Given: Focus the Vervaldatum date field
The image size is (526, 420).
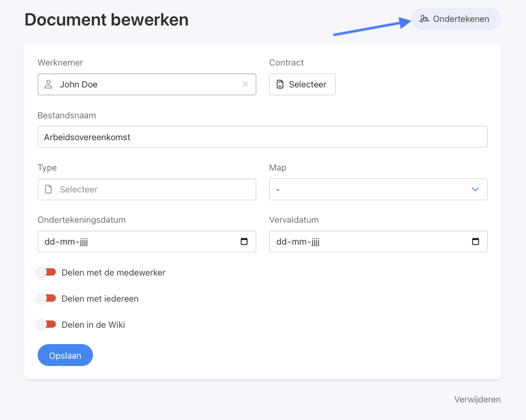Looking at the screenshot, I should click(378, 242).
